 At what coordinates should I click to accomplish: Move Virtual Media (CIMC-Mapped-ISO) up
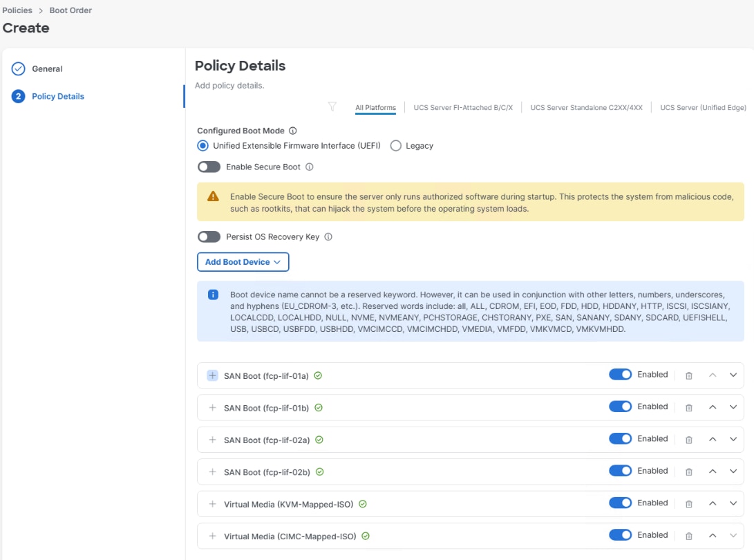pos(713,536)
